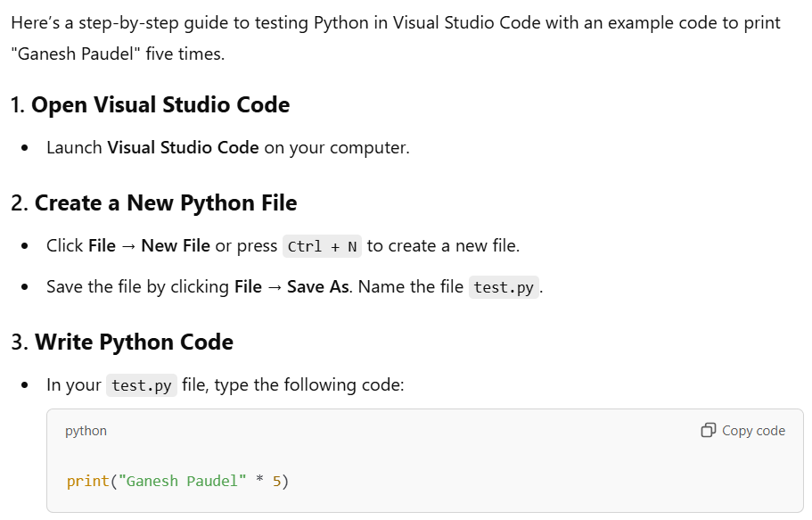Click the copy icon beside Copy code
812x520 pixels.
(x=708, y=430)
